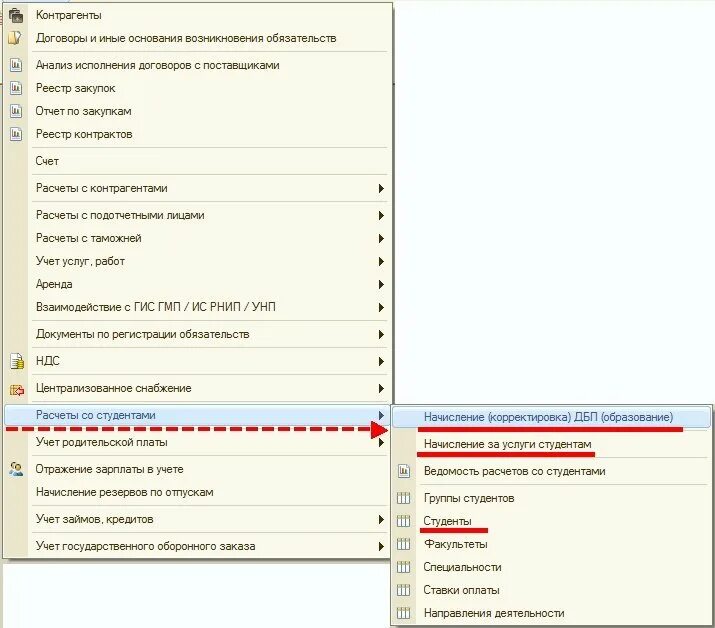
Task: Click the report icon beside Реестр закупок
Action: point(16,88)
